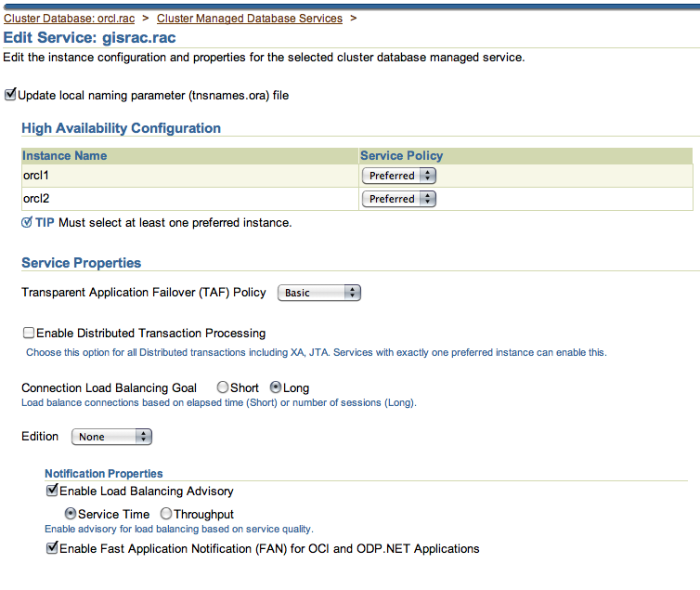Toggle Fast Application Notification (FAN) checkbox
This screenshot has height=590, width=700.
click(x=52, y=548)
